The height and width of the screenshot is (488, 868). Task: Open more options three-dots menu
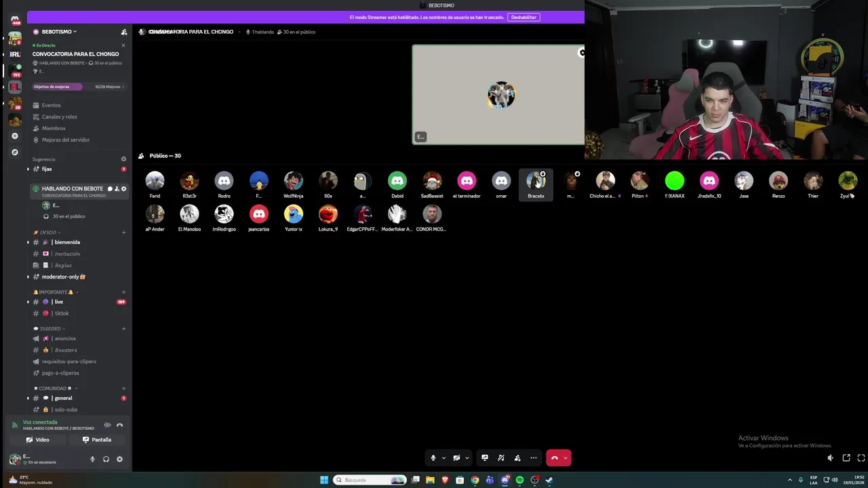click(x=534, y=457)
